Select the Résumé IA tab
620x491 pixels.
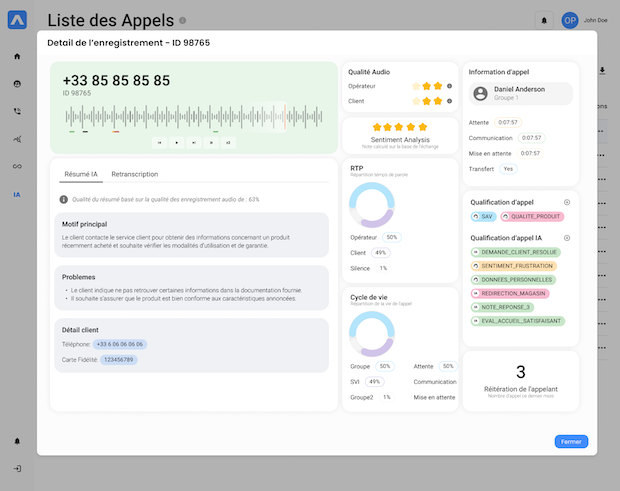pos(81,174)
